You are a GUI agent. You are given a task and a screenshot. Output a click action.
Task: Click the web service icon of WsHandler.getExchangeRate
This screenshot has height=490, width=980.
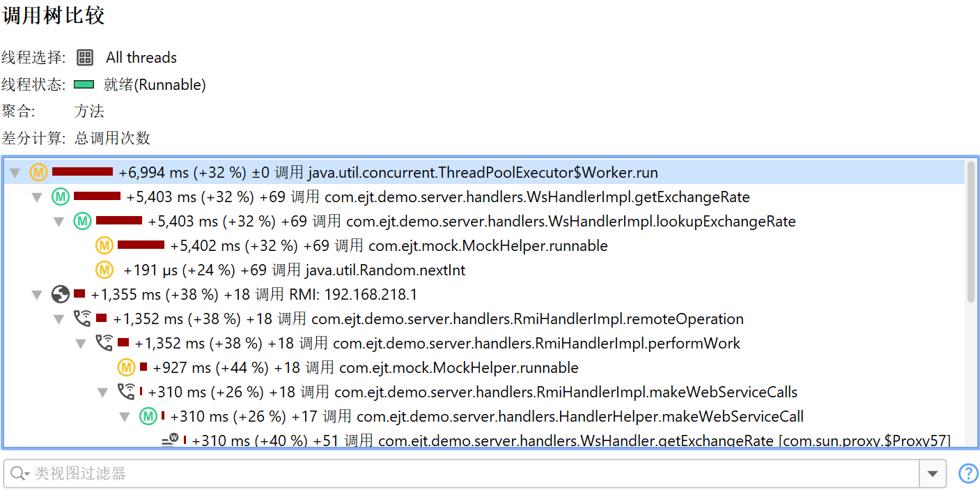click(x=170, y=440)
